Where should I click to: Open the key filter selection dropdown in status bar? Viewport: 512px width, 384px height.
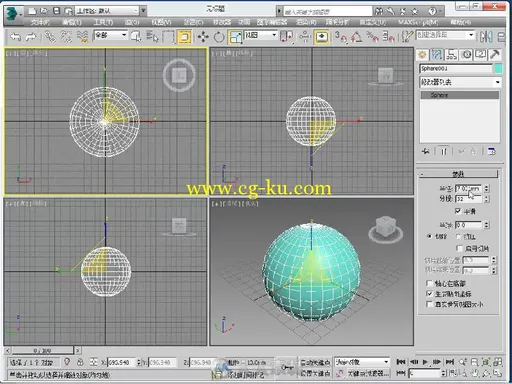click(362, 362)
